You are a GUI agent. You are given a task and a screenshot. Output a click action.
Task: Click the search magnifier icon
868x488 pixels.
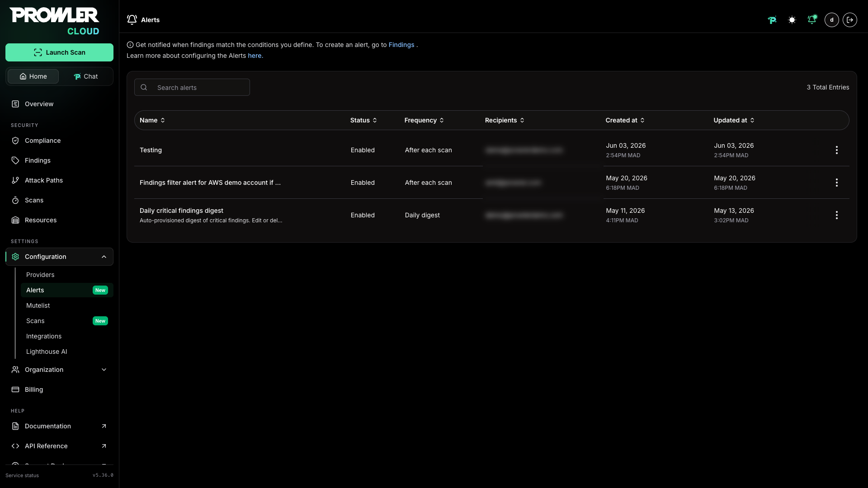coord(144,87)
